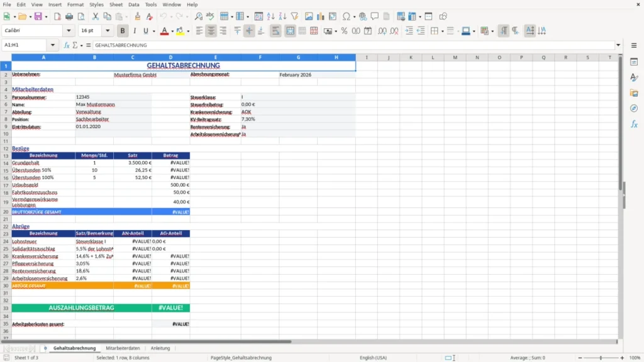Open the sidebar Properties icon

(x=634, y=62)
